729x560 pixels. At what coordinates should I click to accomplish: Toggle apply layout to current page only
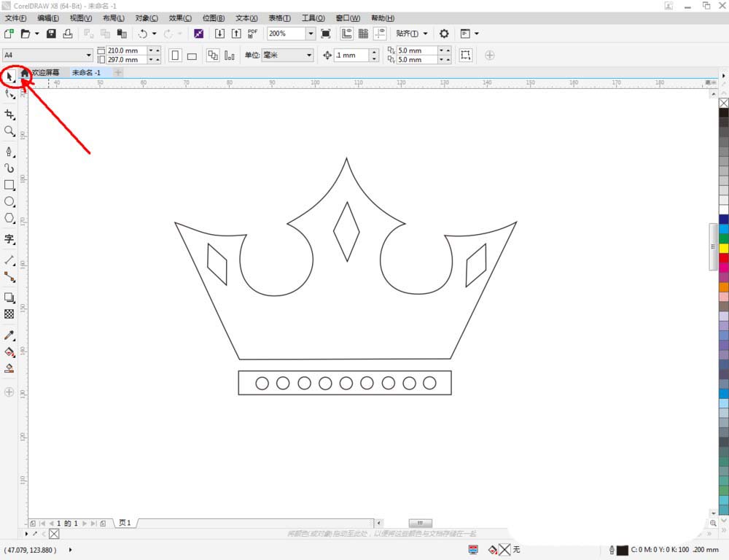click(229, 55)
